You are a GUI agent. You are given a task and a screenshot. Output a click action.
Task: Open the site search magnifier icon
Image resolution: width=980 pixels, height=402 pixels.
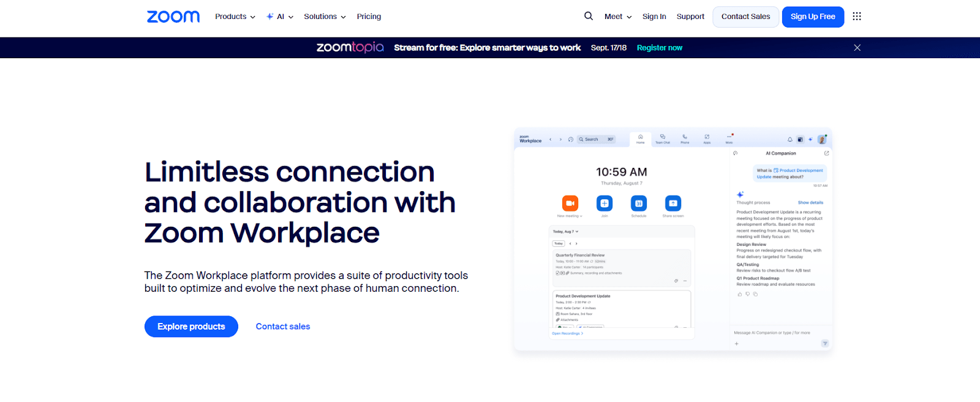589,16
